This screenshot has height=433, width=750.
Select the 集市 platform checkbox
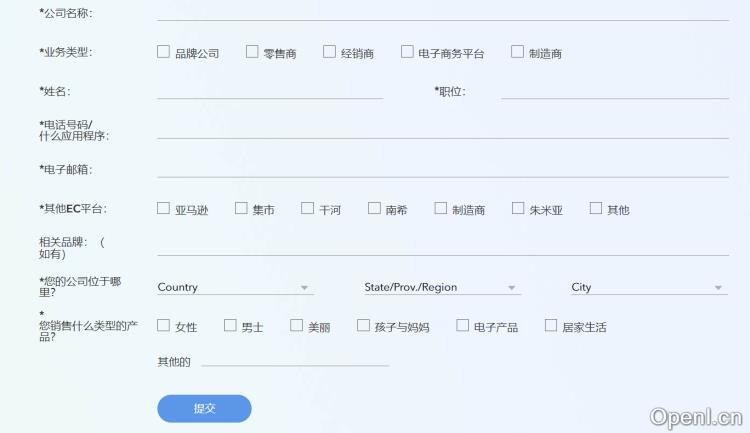(x=241, y=209)
